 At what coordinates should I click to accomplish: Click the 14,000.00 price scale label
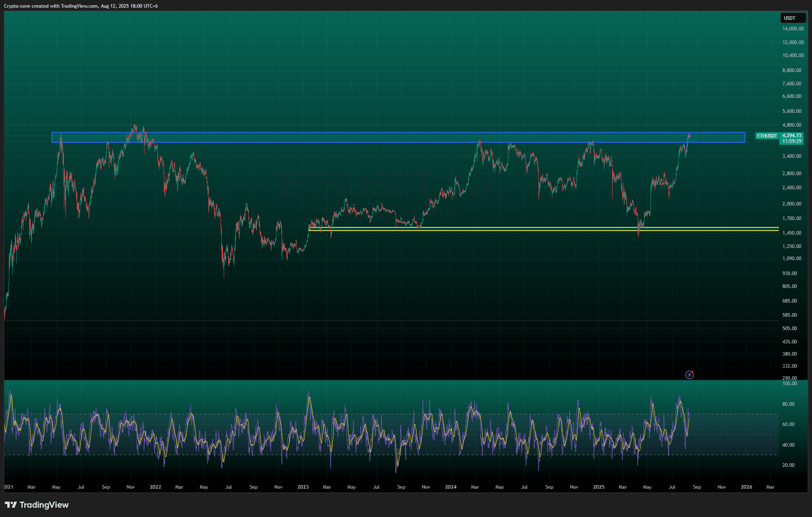pyautogui.click(x=793, y=29)
